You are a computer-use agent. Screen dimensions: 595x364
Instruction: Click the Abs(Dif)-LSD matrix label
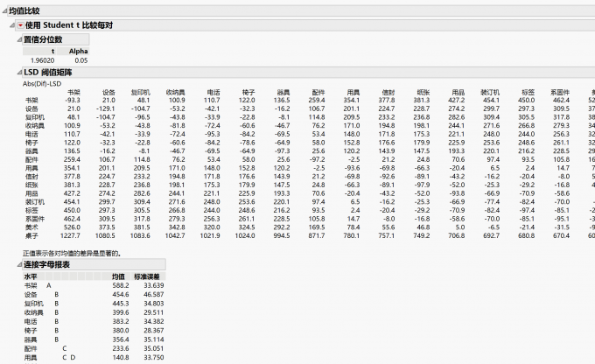(44, 82)
